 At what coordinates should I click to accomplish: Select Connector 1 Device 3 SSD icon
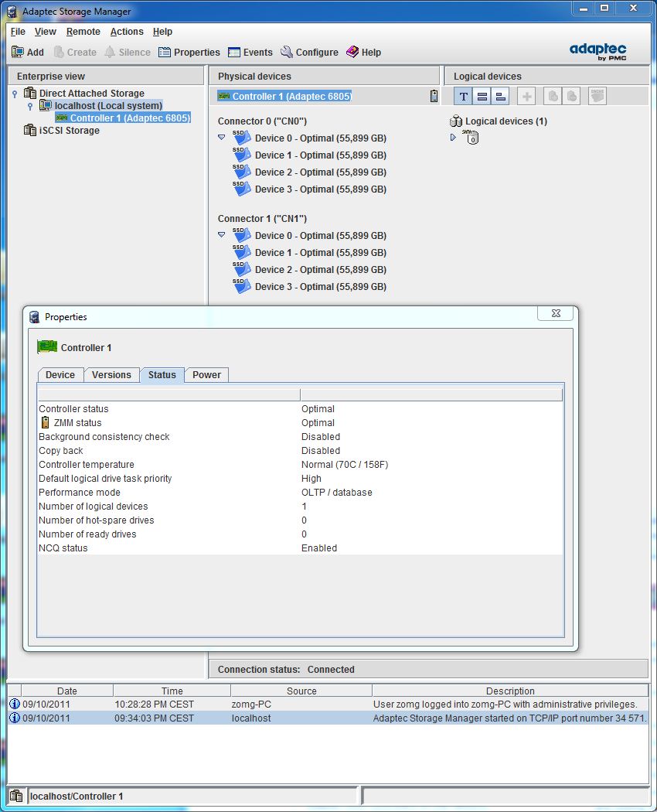[x=242, y=287]
